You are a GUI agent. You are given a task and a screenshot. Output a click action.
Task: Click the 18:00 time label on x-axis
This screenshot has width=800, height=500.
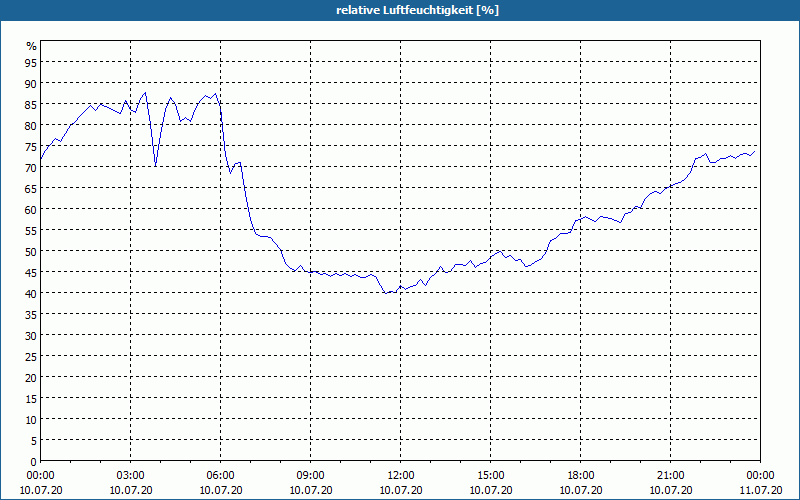coord(581,476)
